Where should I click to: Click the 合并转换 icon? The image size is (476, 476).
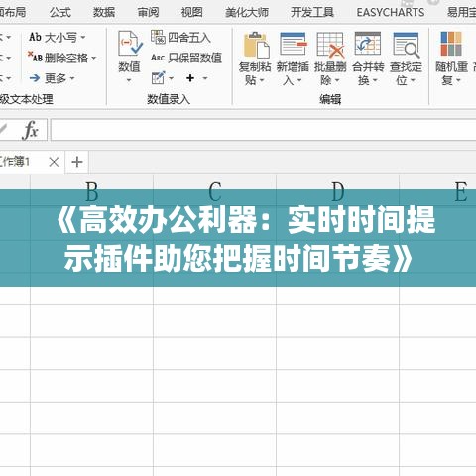368,44
